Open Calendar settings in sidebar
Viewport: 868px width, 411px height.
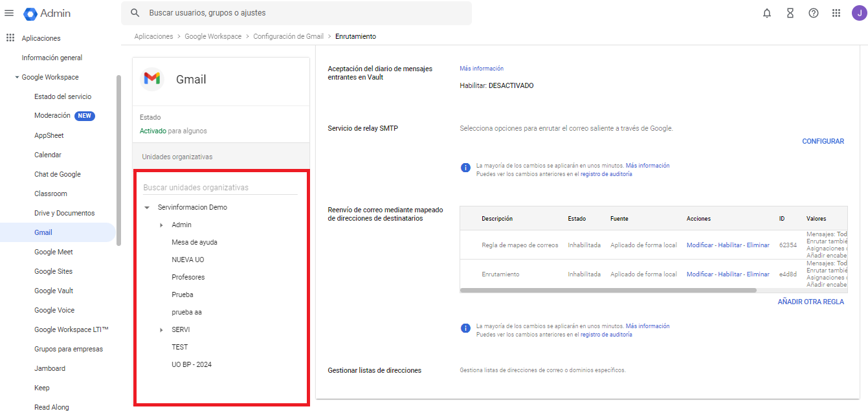48,155
